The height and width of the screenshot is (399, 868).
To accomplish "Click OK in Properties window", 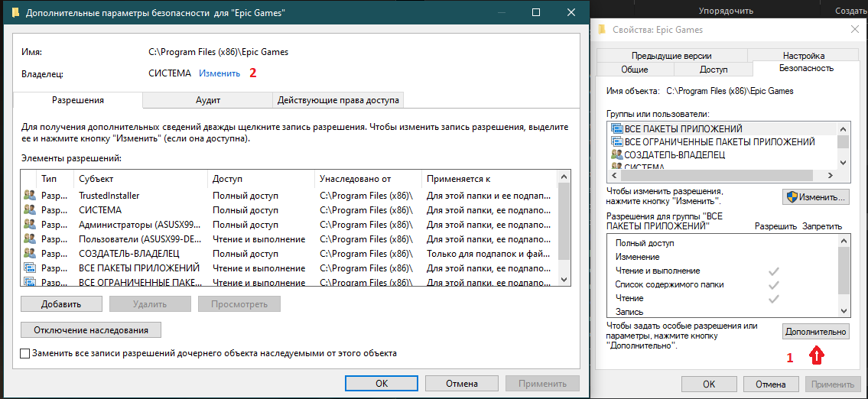I will pos(709,384).
